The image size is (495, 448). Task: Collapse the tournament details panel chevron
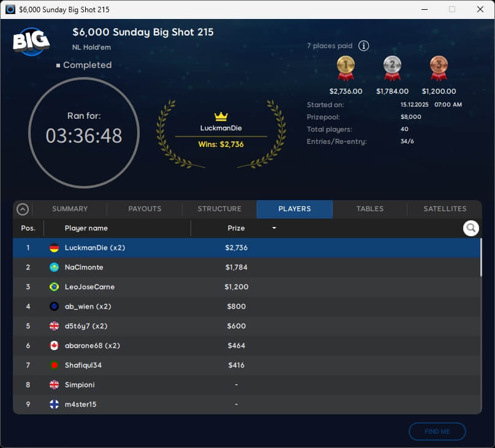[x=23, y=209]
